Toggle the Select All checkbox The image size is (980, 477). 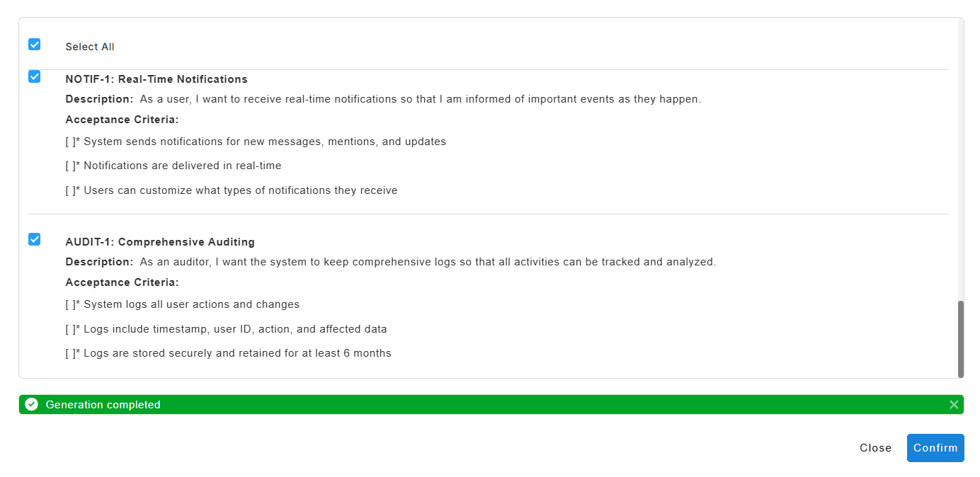34,45
